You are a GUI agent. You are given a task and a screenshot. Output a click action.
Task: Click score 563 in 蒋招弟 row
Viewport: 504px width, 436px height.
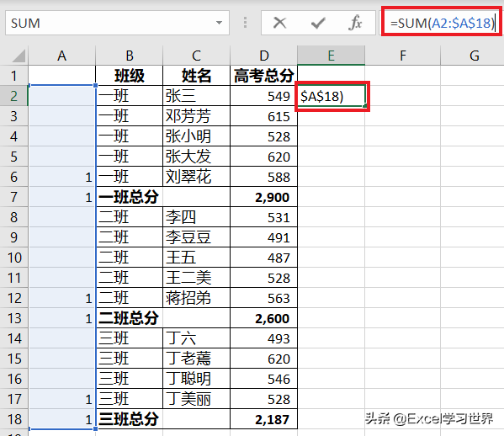click(x=263, y=298)
